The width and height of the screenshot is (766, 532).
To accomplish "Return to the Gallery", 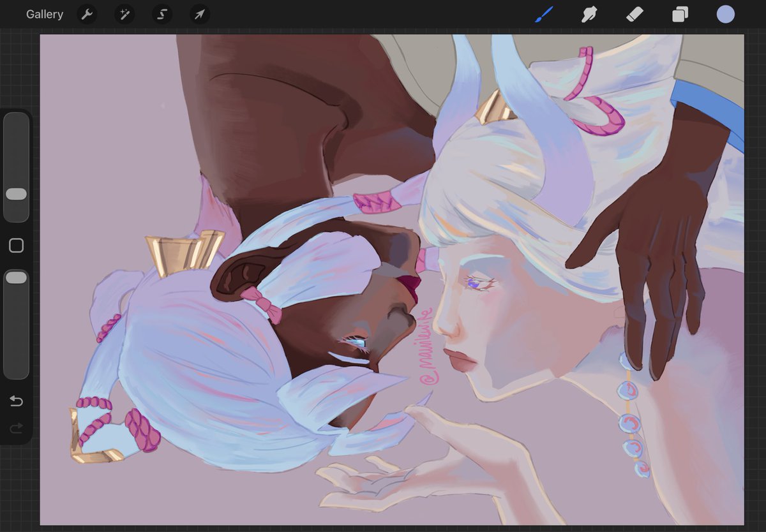I will click(45, 14).
